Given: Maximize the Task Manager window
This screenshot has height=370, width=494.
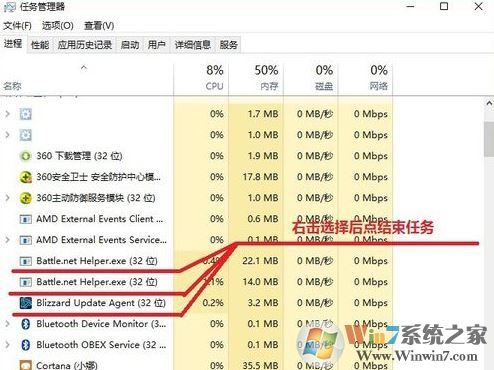Looking at the screenshot, I should 444,6.
